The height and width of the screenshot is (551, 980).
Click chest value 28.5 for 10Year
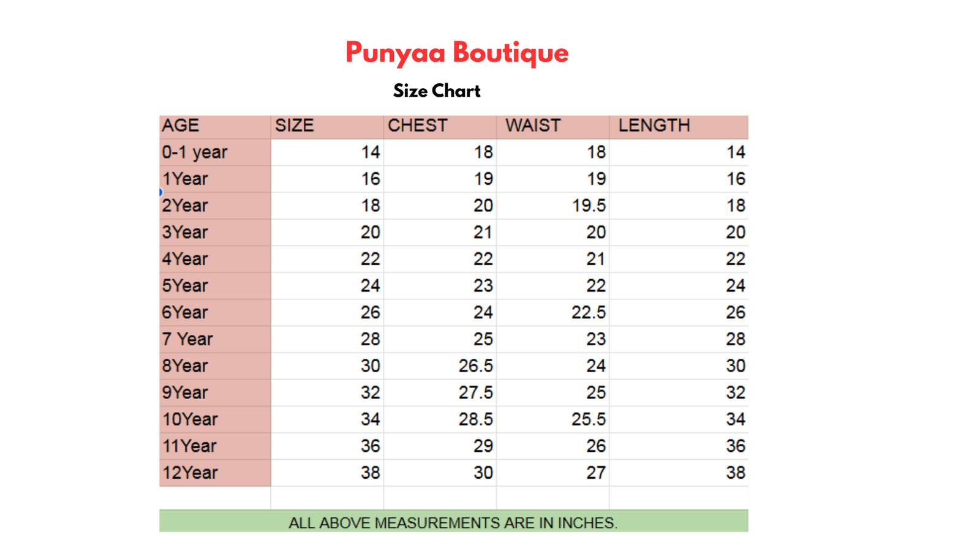click(476, 419)
